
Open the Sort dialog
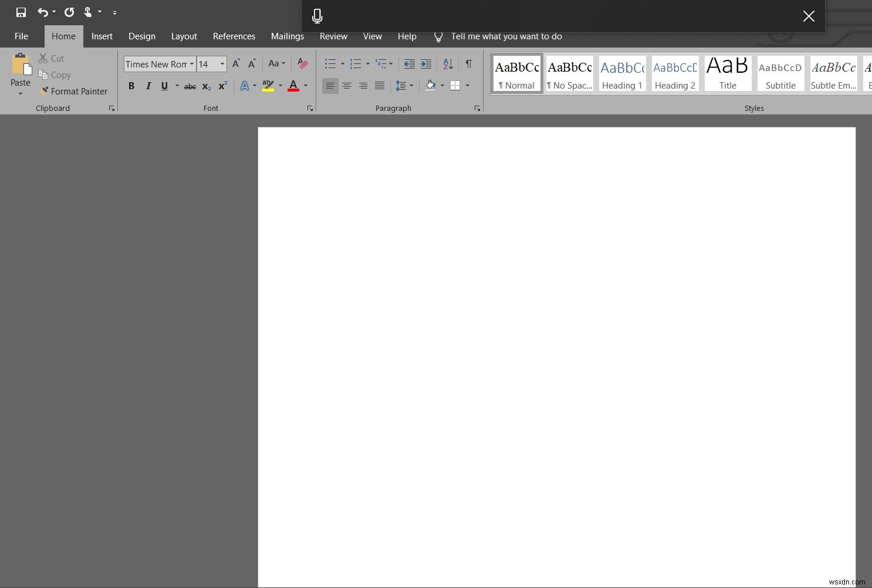click(x=447, y=64)
